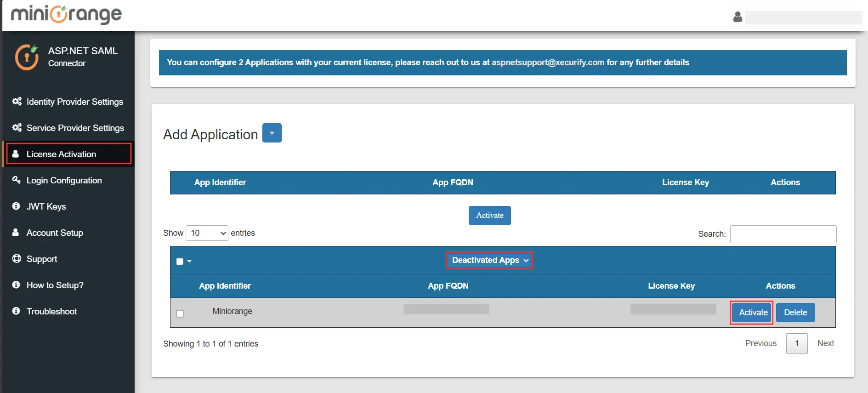Viewport: 868px width, 393px height.
Task: Click the key icon beside Login Configuration
Action: pos(16,180)
